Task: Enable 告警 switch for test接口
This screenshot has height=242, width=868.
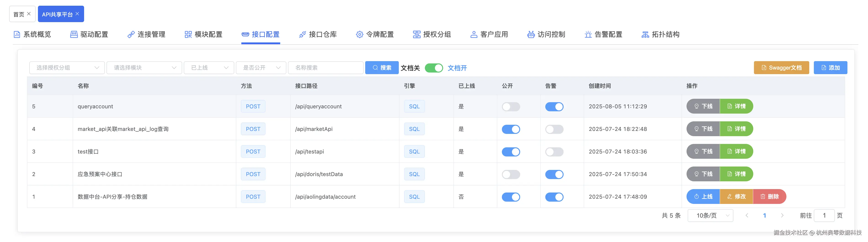Action: coord(554,152)
